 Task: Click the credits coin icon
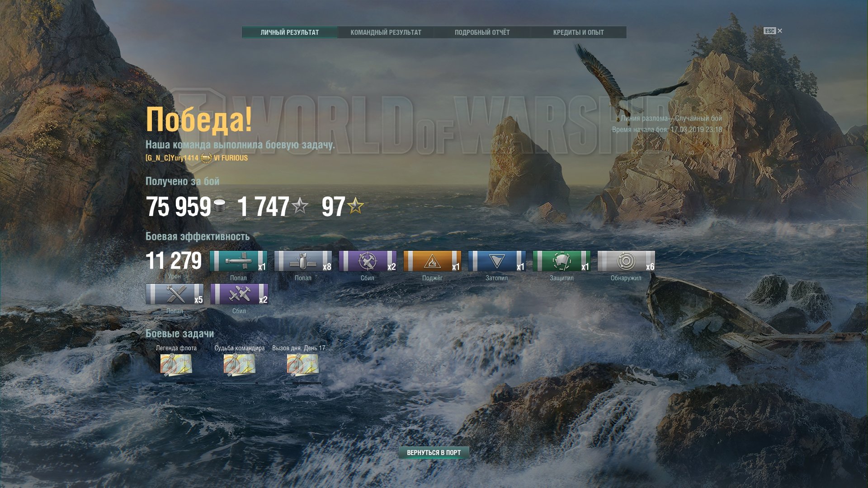[x=219, y=206]
